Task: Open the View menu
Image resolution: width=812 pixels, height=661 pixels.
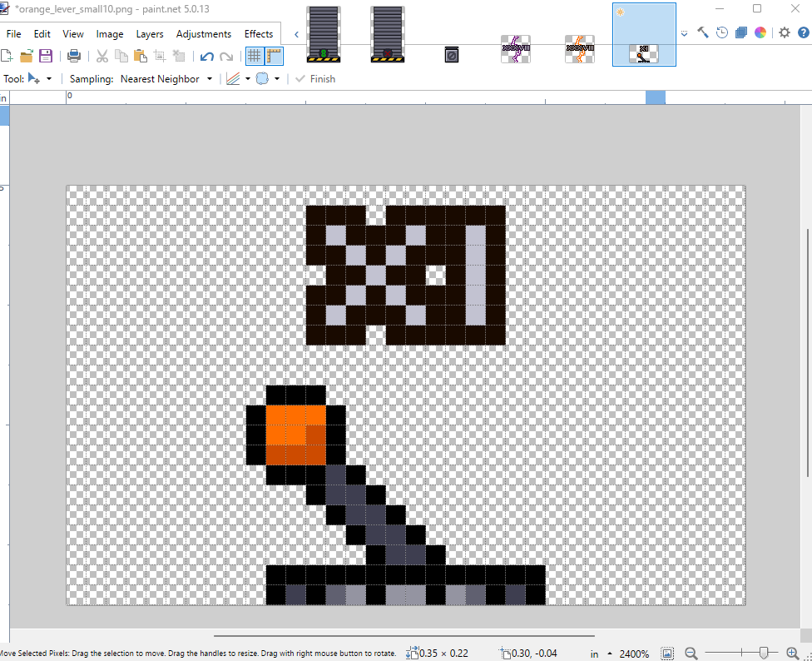Action: [x=73, y=33]
